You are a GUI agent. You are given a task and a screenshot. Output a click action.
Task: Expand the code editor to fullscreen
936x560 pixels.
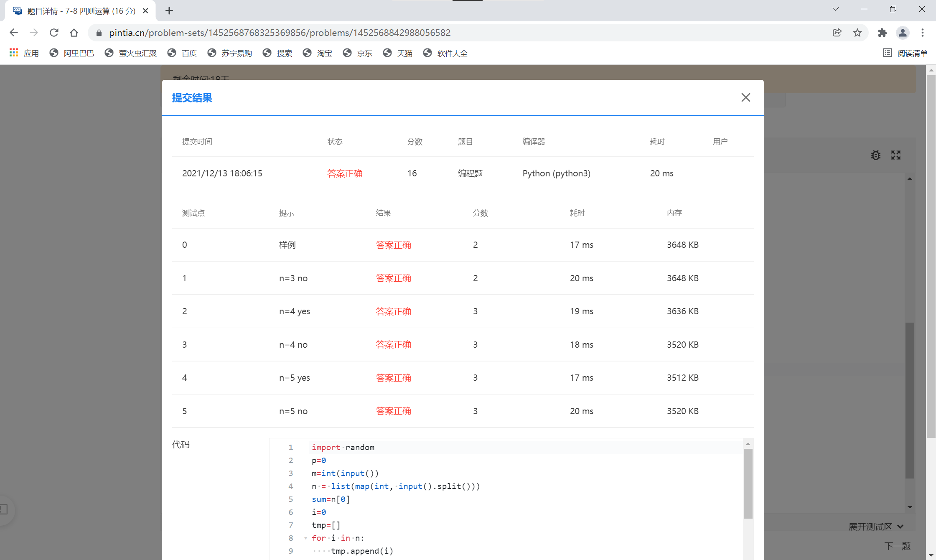tap(896, 155)
